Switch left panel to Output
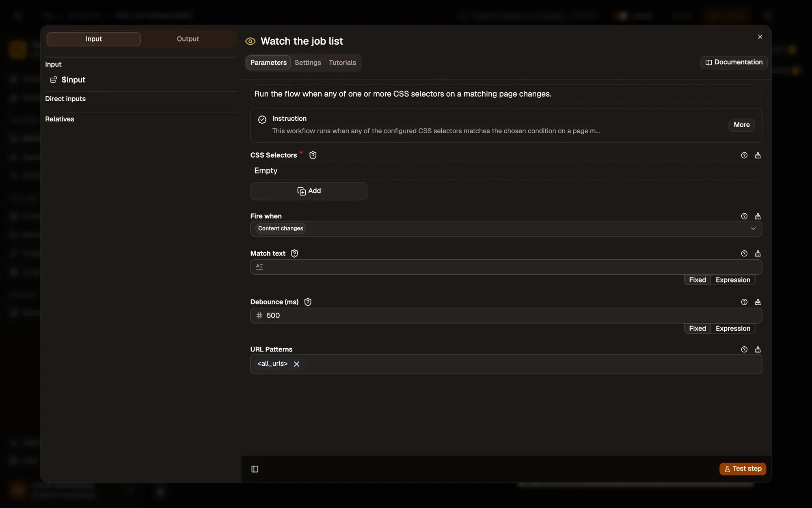The height and width of the screenshot is (508, 812). tap(188, 39)
